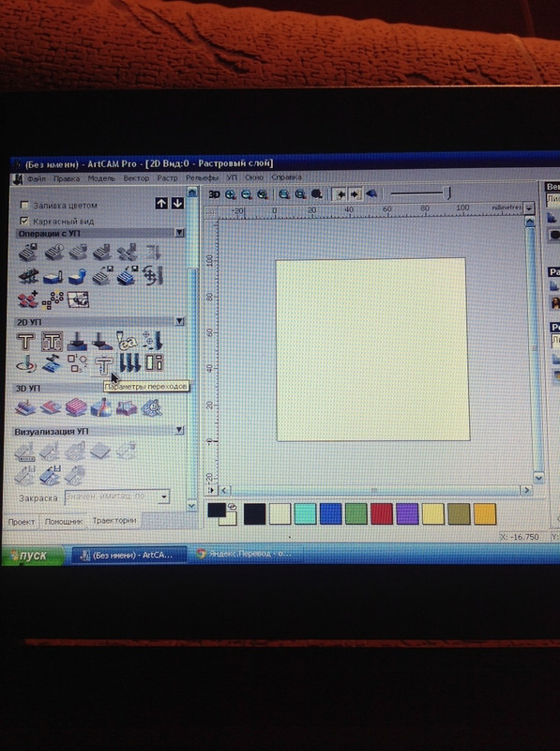Select the drilling toolpath icon with targets
Viewport: 560px width, 751px height.
(x=153, y=341)
